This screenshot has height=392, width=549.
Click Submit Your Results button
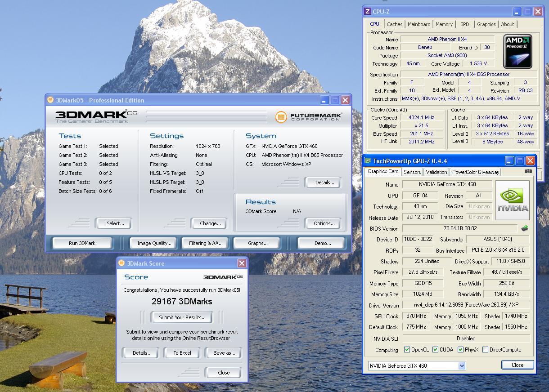(182, 317)
